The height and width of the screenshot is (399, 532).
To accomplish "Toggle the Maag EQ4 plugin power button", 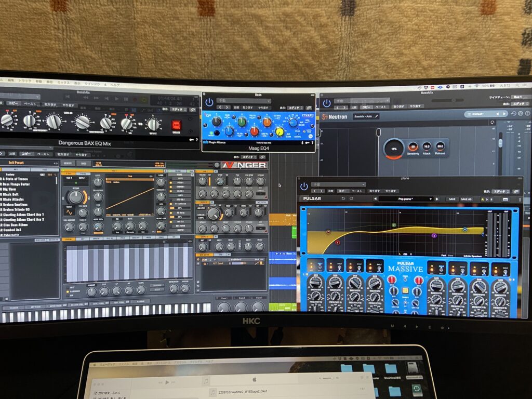I will 209,102.
